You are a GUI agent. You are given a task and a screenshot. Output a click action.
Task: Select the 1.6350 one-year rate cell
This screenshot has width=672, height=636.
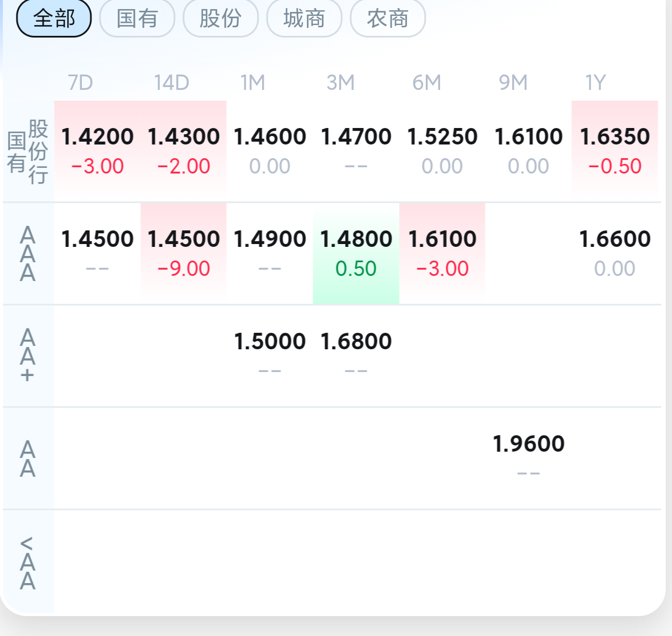coord(615,151)
